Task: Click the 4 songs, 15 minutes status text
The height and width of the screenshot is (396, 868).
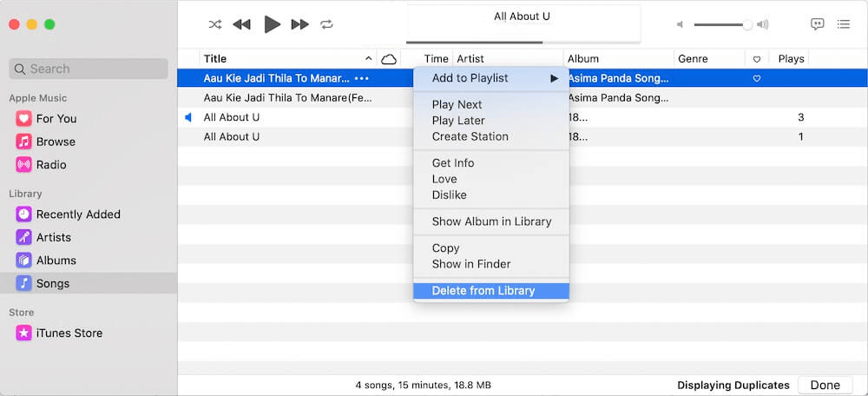Action: [x=423, y=385]
